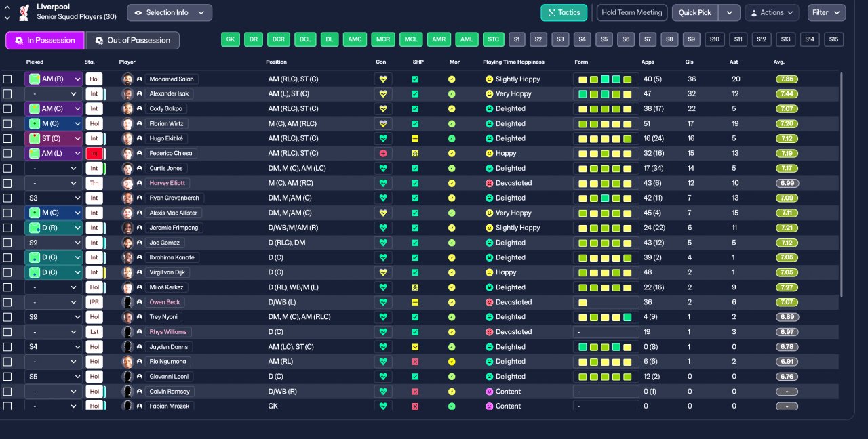Click Jayden Danns' yellow sharpness icon

[415, 347]
